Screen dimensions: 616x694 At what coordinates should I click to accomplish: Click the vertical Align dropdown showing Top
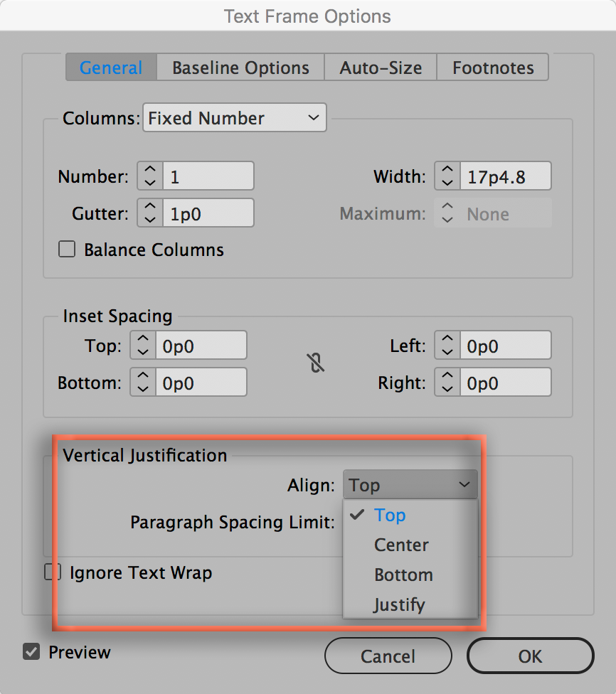[410, 486]
